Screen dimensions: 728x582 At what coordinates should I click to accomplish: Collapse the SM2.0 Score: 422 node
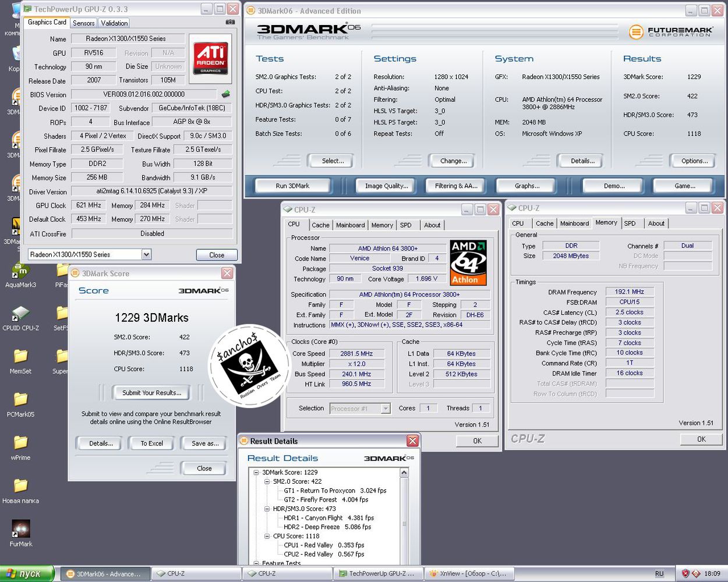point(267,481)
